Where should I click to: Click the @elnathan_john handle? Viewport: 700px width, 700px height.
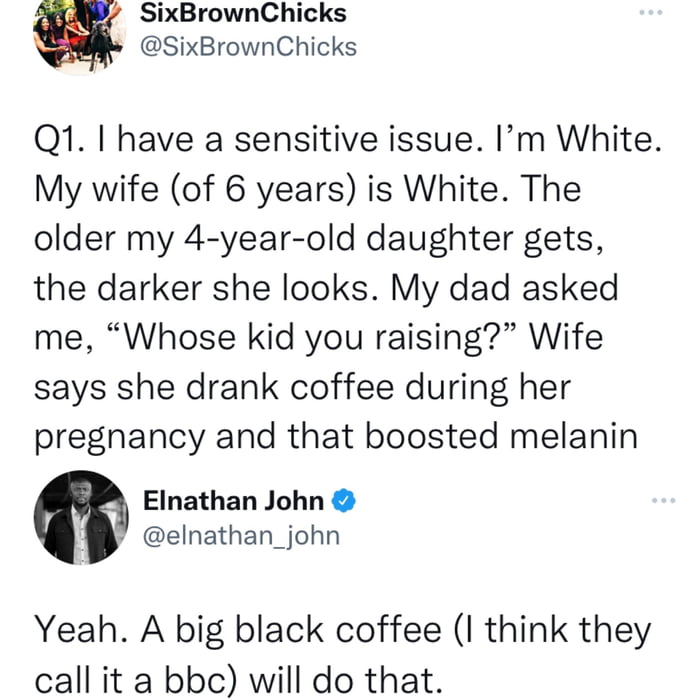(243, 535)
